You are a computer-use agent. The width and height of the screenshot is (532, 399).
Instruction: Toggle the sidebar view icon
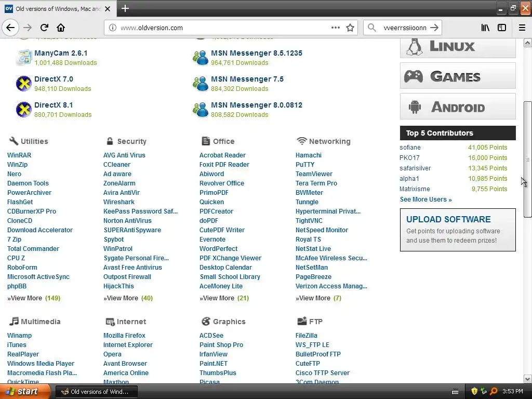pos(502,28)
